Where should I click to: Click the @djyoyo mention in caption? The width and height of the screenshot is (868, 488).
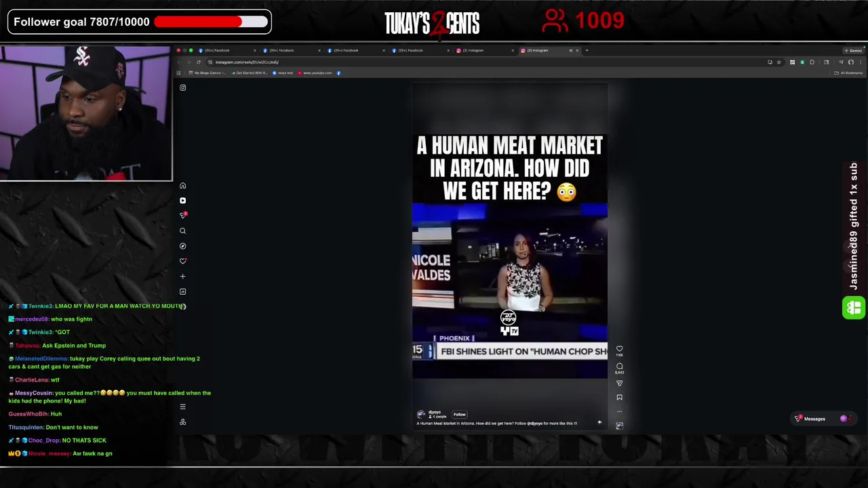535,424
